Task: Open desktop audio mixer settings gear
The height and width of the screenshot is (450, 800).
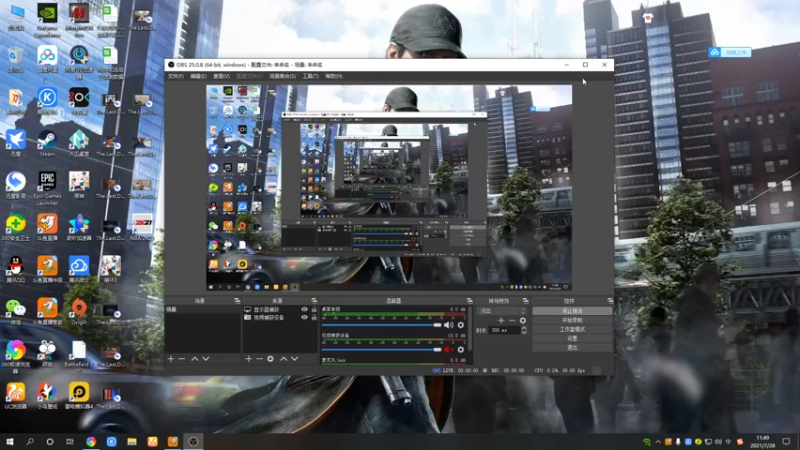Action: (461, 325)
